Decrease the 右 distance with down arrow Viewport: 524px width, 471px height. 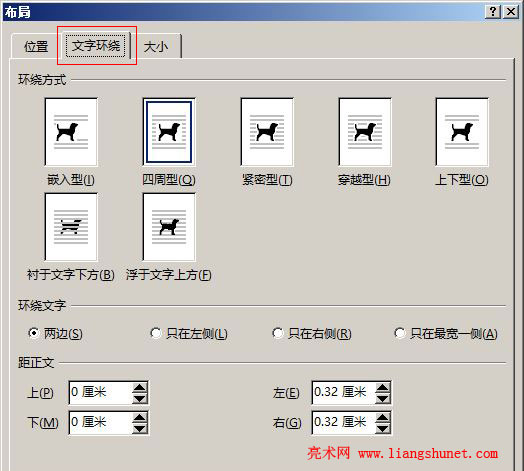click(383, 428)
